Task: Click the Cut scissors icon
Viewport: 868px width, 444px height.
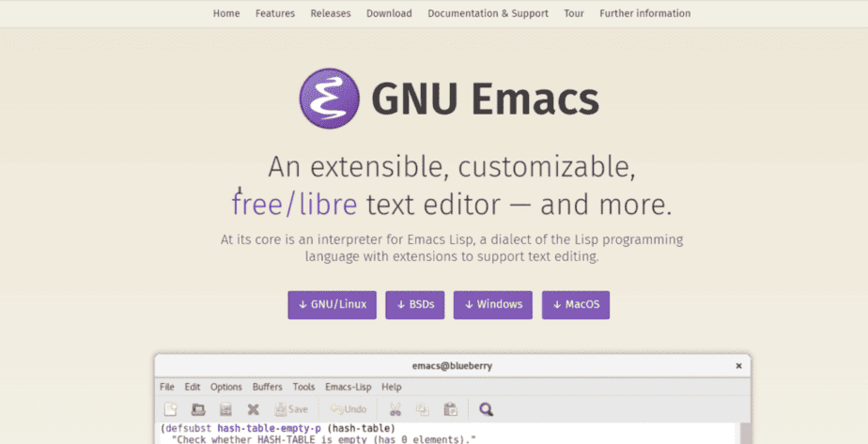Action: point(395,409)
